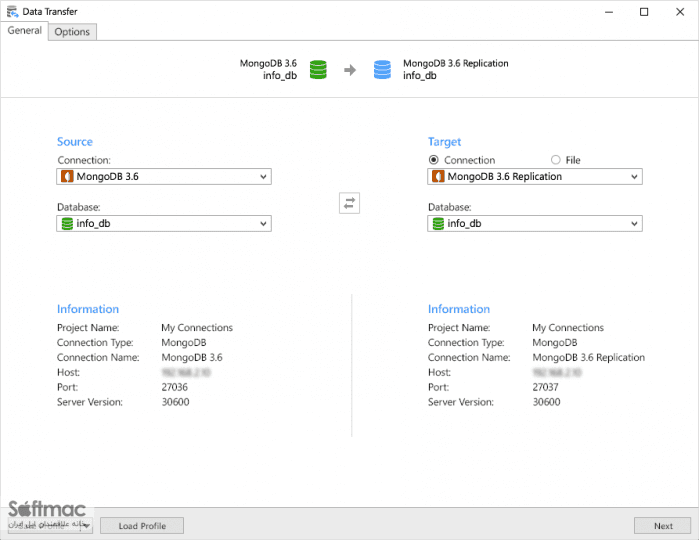This screenshot has height=540, width=699.
Task: Click the Source section heading
Action: [75, 142]
